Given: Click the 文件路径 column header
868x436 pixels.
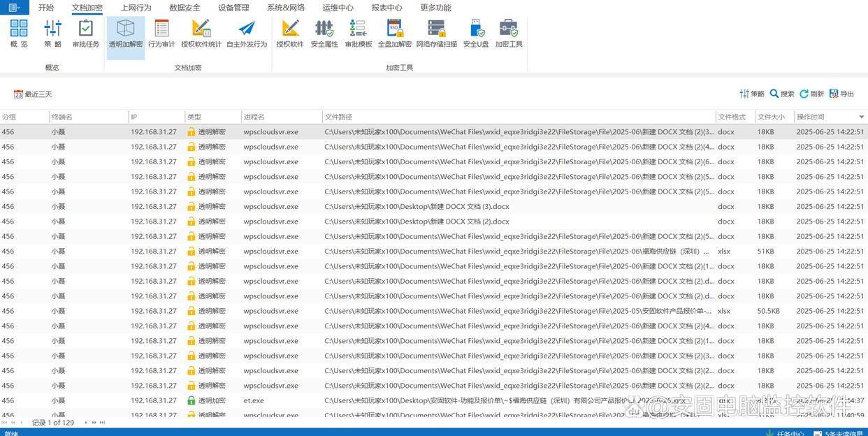Looking at the screenshot, I should (x=339, y=117).
